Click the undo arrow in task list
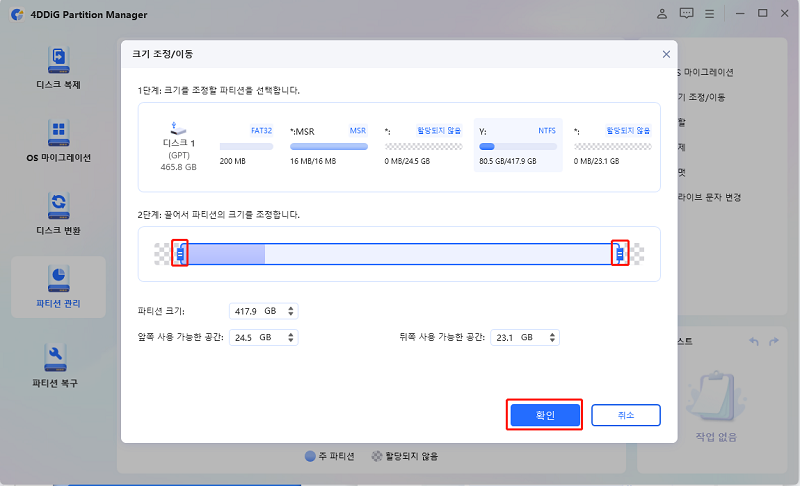Screen dimensions: 800x486 pos(754,341)
